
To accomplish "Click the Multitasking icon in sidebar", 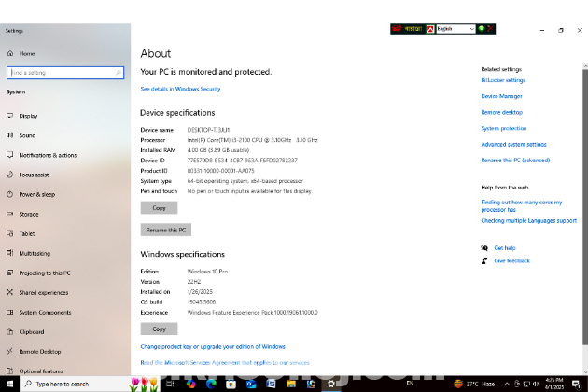I will 9,253.
